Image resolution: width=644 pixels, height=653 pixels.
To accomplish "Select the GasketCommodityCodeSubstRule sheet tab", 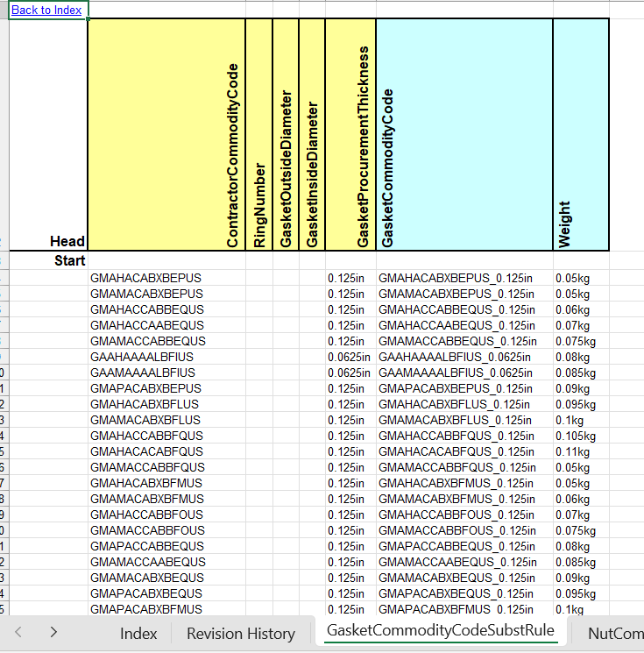I will 441,630.
